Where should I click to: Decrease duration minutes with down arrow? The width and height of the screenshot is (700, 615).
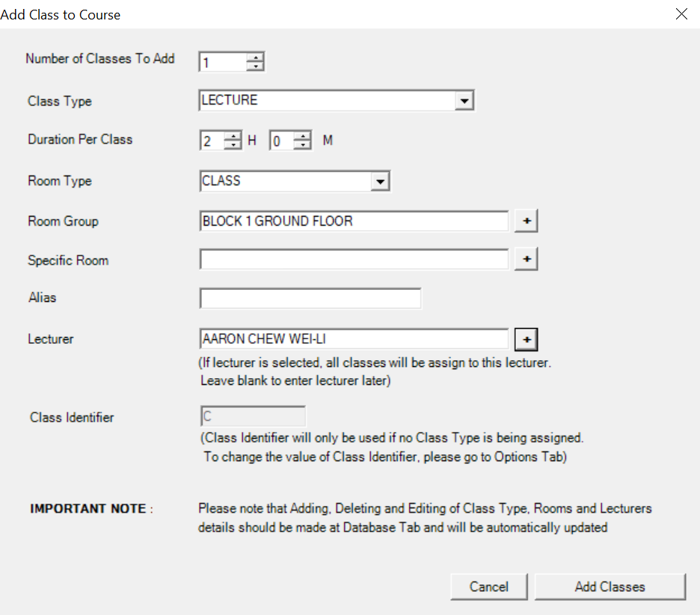click(x=302, y=145)
